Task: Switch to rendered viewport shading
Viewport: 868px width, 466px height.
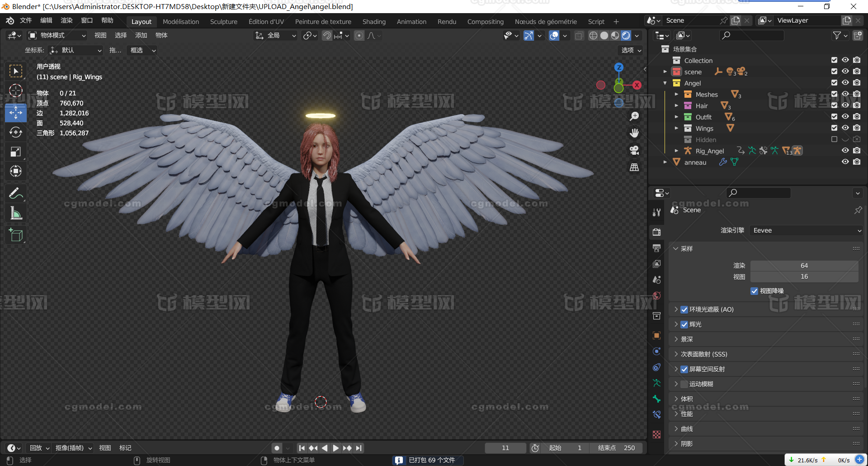Action: click(x=626, y=35)
